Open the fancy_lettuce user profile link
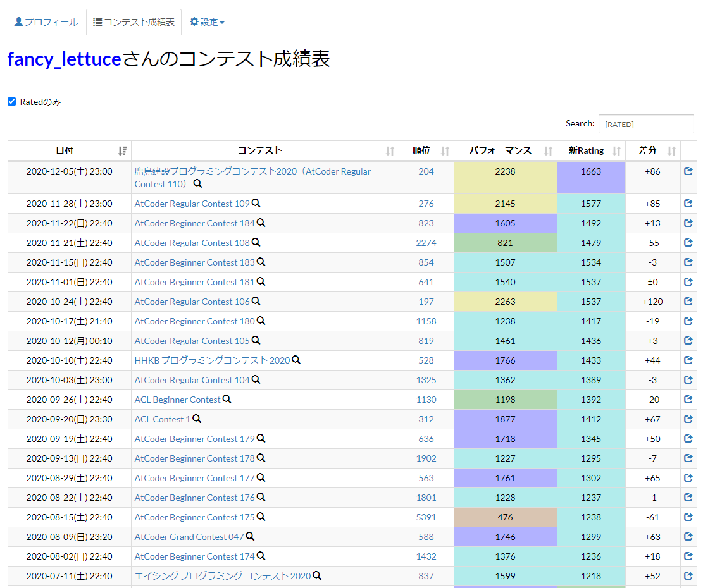Screen dimensions: 703x588 [65, 59]
